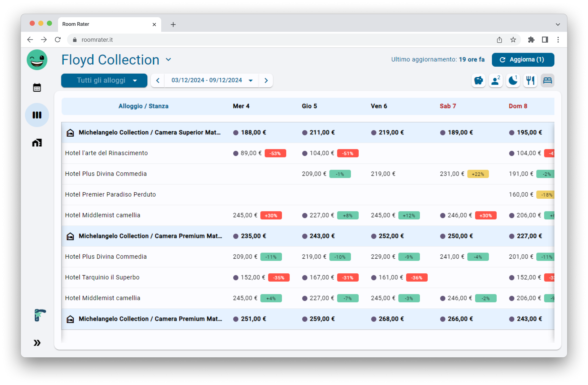
Task: Click the 89,00 € price cell
Action: 251,153
